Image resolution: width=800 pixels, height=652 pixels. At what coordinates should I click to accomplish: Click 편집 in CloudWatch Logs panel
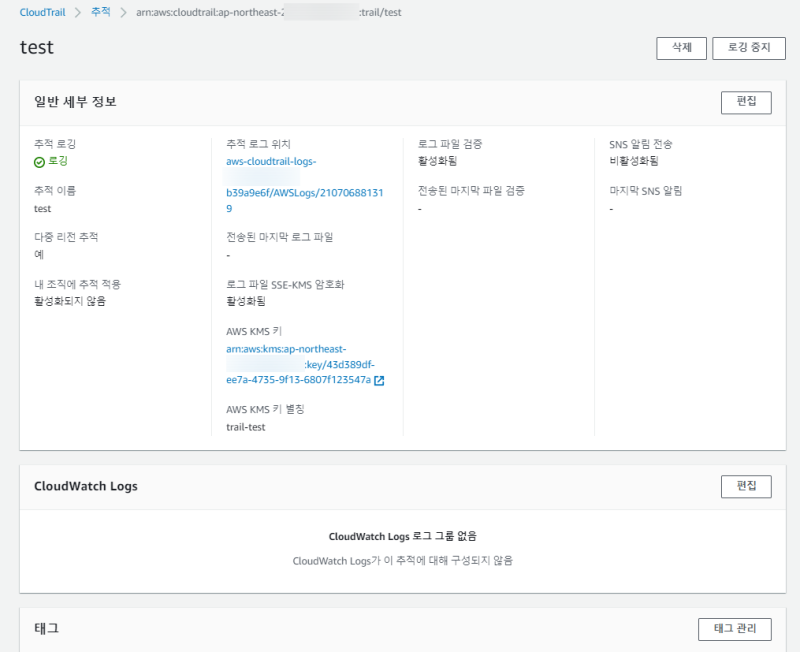(746, 486)
